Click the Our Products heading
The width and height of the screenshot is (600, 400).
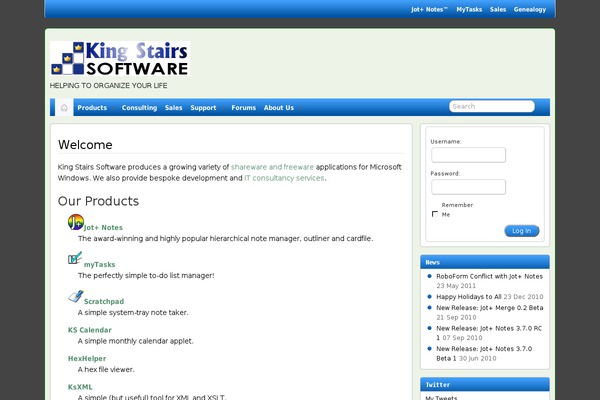[98, 201]
